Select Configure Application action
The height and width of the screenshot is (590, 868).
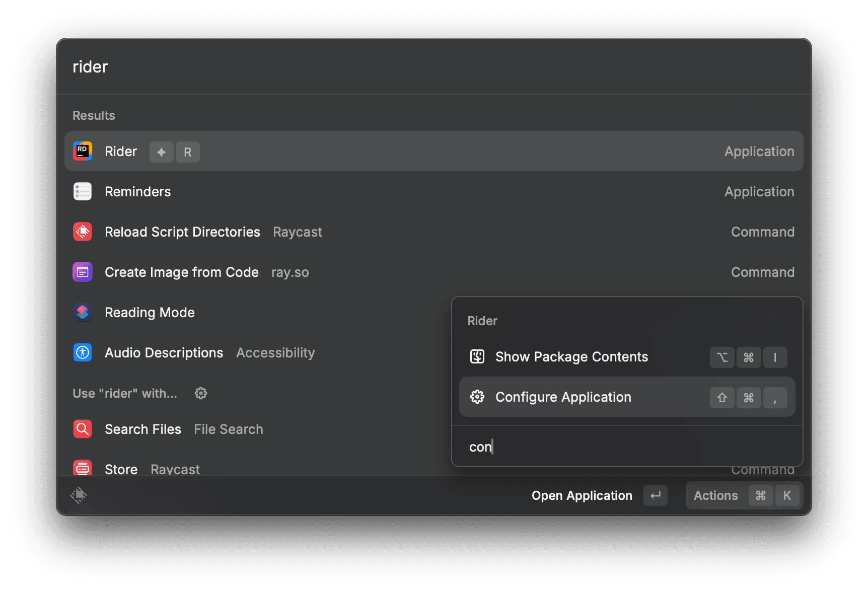(563, 397)
